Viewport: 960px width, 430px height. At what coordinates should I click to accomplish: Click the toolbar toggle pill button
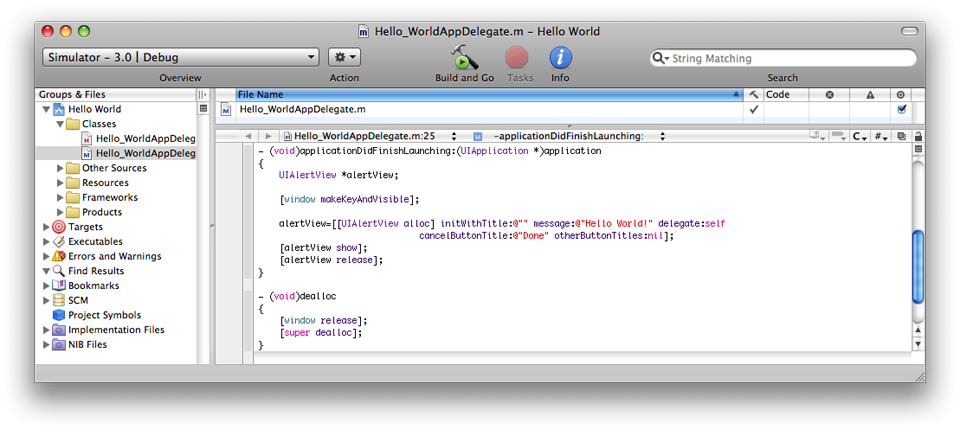[x=910, y=31]
